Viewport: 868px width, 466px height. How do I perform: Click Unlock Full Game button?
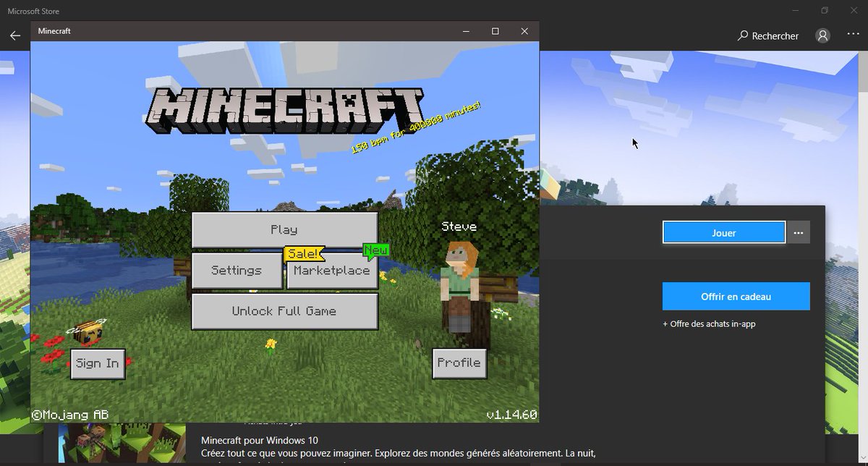[284, 311]
